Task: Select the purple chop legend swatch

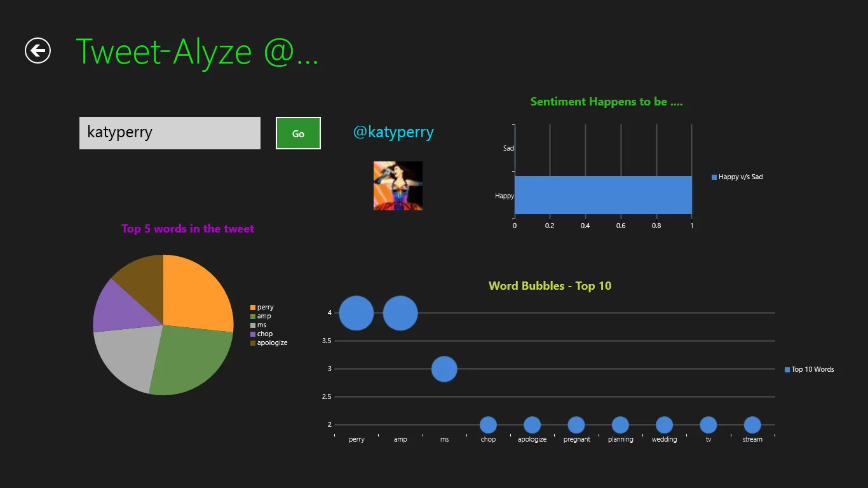Action: (x=253, y=334)
